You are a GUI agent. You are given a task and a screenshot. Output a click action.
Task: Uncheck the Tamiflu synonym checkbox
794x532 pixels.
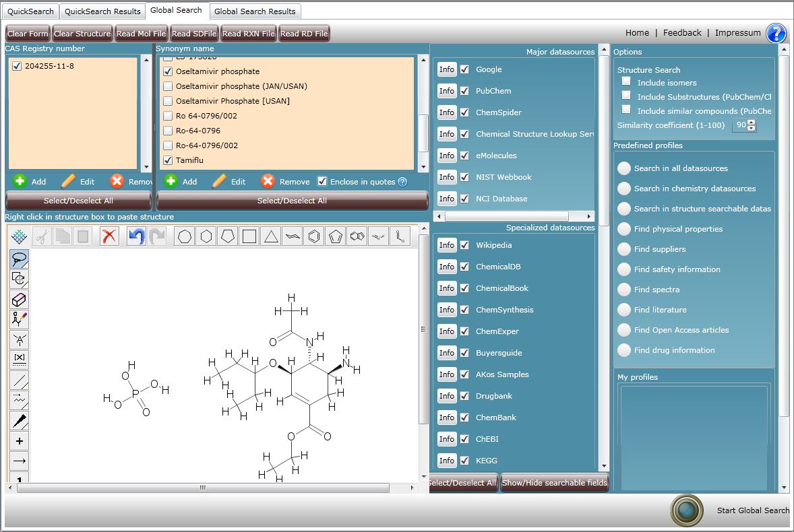169,160
